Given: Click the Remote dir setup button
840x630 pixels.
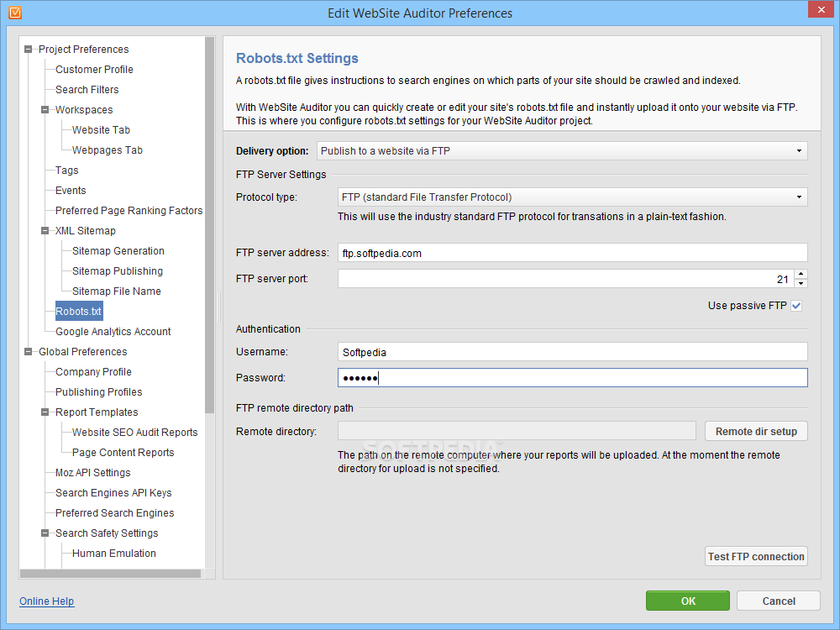Looking at the screenshot, I should point(756,432).
